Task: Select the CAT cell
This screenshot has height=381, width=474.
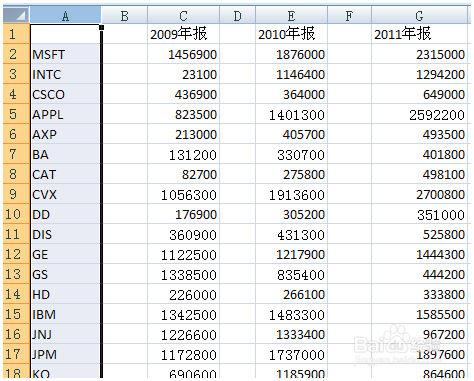Action: (65, 174)
